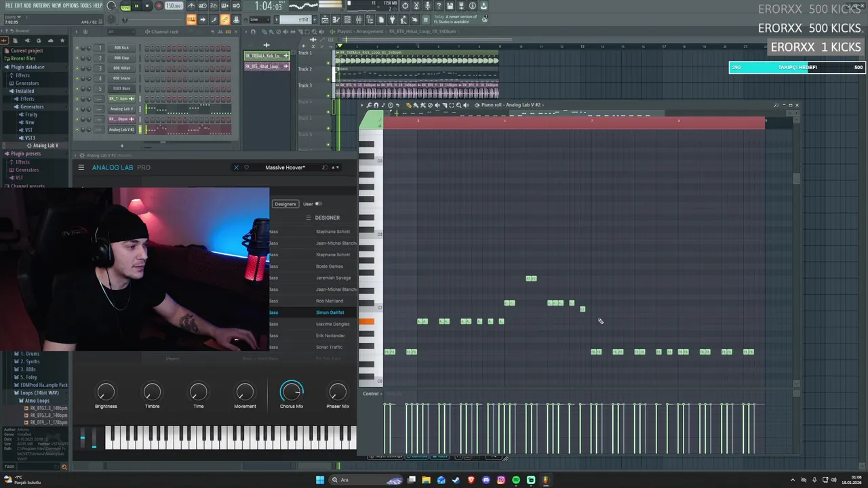Open the EDIT menu
868x488 pixels.
pyautogui.click(x=18, y=5)
